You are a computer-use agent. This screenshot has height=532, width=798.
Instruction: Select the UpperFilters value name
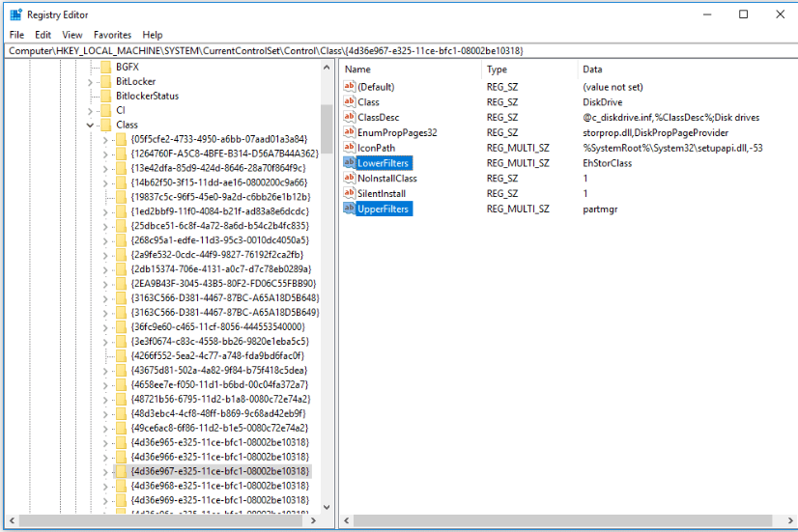point(384,209)
